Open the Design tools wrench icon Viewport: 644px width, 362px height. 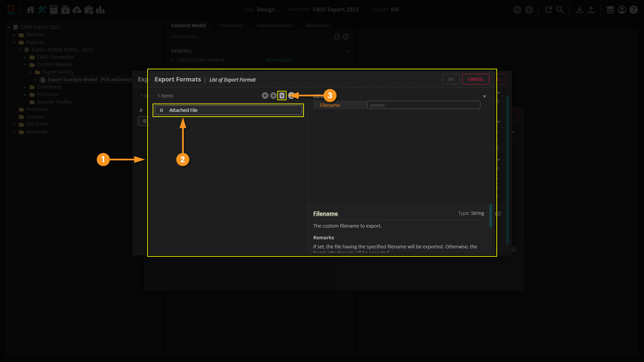coord(42,10)
